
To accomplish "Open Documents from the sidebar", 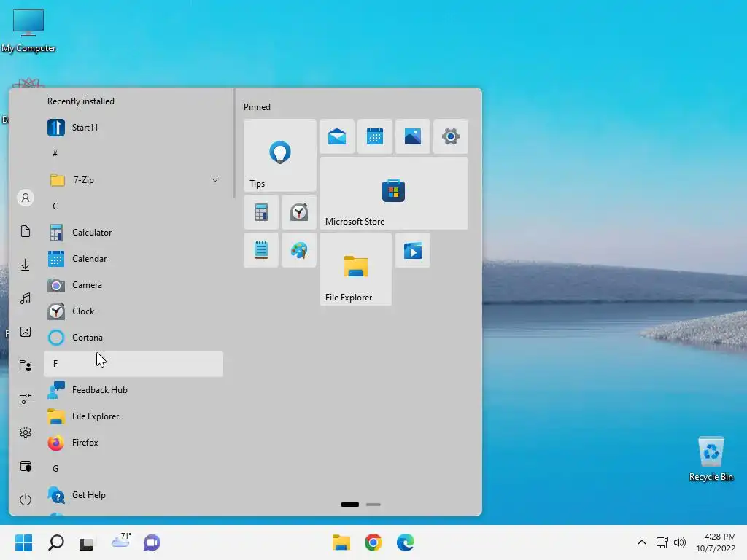I will [26, 231].
